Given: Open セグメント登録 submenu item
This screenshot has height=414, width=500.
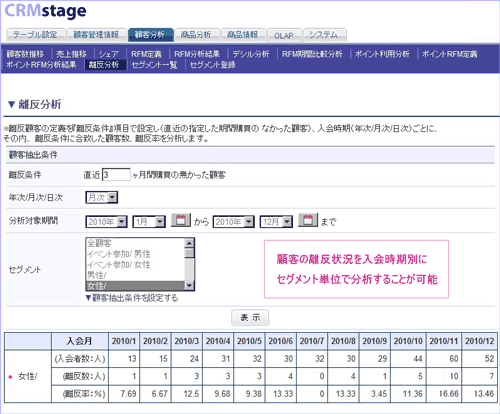Looking at the screenshot, I should click(x=213, y=65).
